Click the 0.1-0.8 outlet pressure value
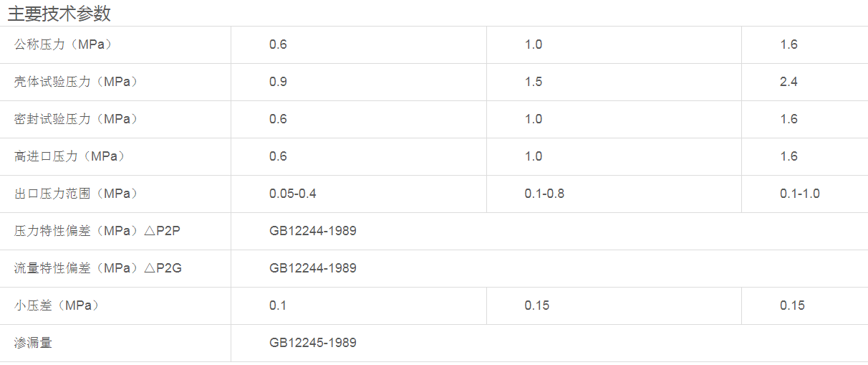Screen dimensions: 868x365 544,194
